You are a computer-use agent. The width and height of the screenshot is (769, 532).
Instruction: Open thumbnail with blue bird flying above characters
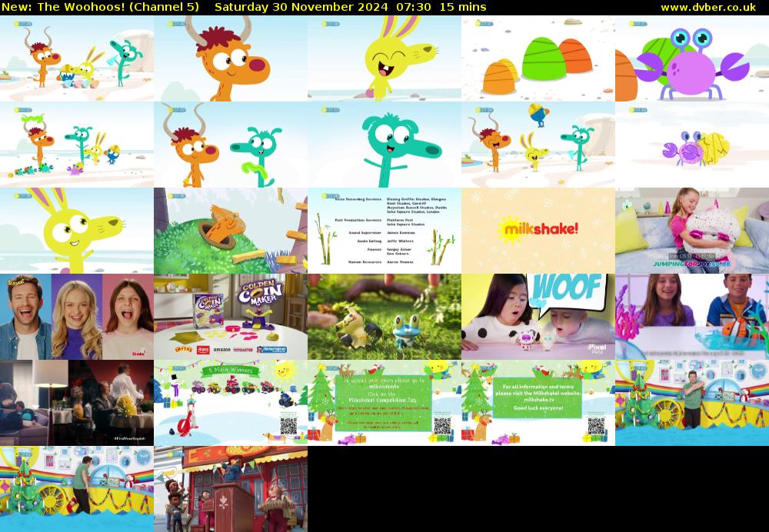(538, 145)
